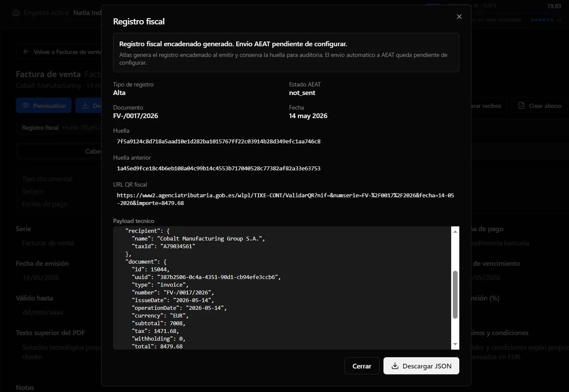Screen dimensions: 569x392
Task: Click the Cerrar button
Action: [362, 366]
